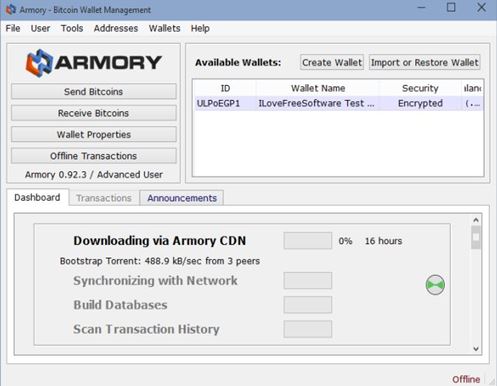The image size is (497, 386).
Task: Open Wallet Properties
Action: coord(94,135)
